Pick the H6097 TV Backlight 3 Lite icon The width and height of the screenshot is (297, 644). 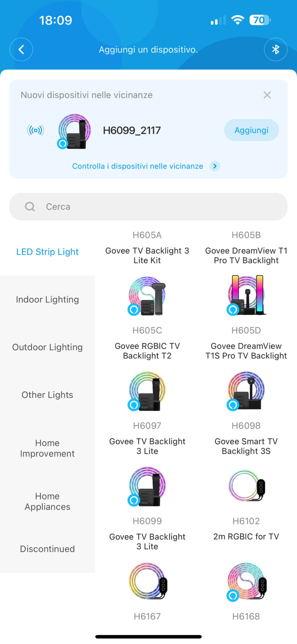tap(147, 391)
